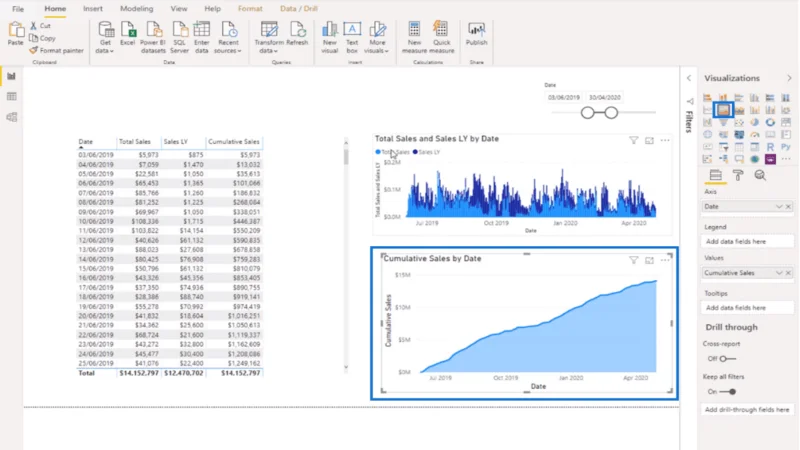Select the stacked area chart visual
This screenshot has height=450, width=800.
[739, 110]
